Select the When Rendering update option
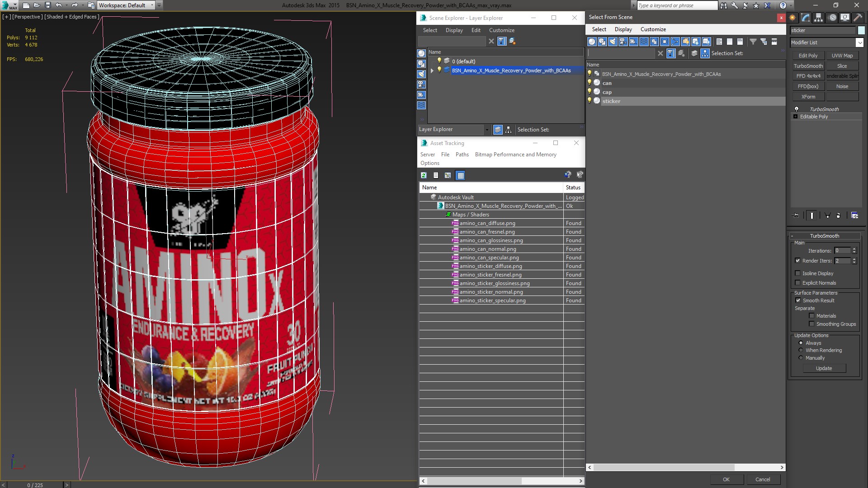The image size is (868, 488). point(801,350)
